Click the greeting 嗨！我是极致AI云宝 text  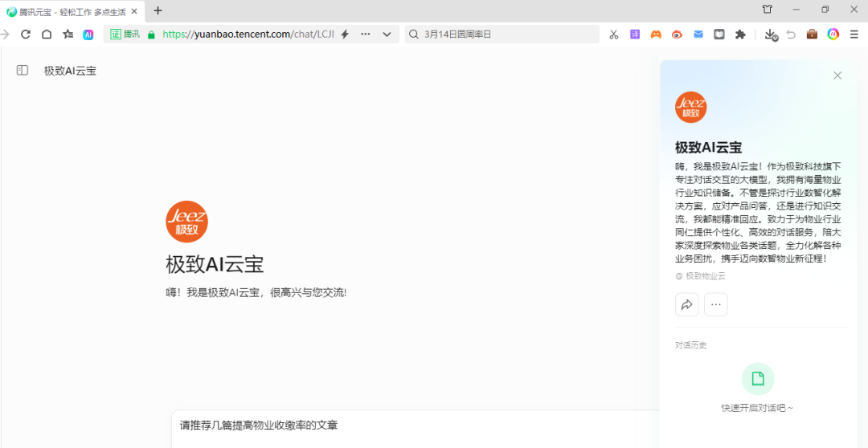tap(256, 292)
